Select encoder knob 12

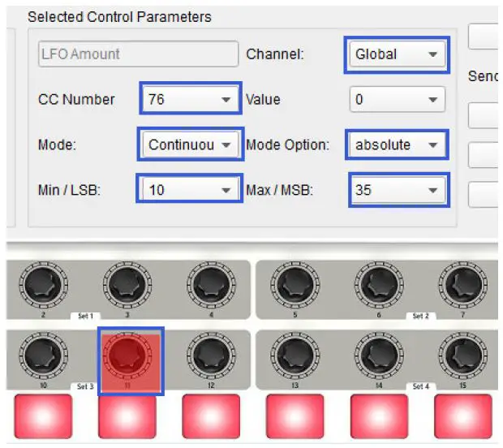[211, 355]
